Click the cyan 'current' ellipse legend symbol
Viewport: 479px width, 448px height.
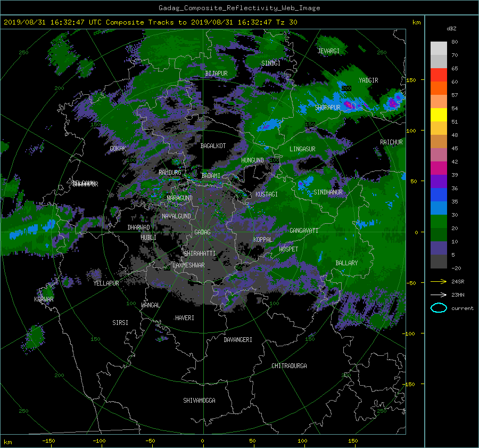(439, 308)
